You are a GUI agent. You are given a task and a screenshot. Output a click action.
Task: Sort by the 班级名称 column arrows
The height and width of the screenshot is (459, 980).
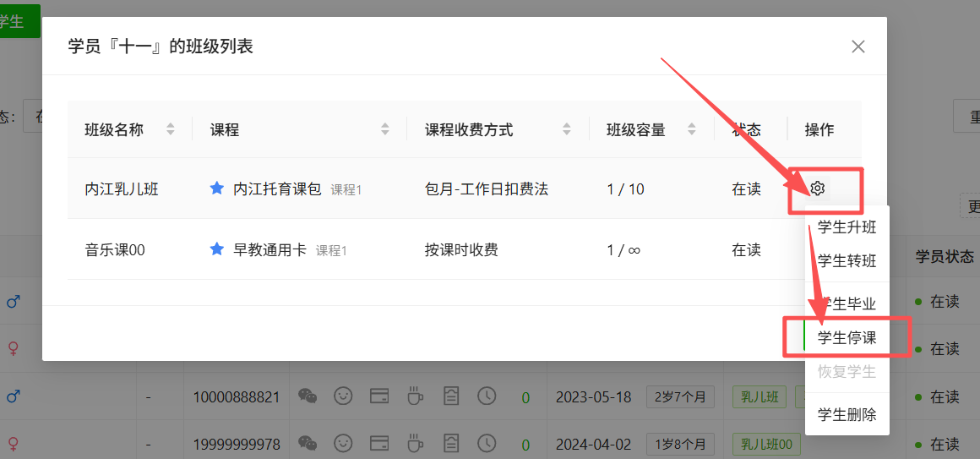coord(171,129)
